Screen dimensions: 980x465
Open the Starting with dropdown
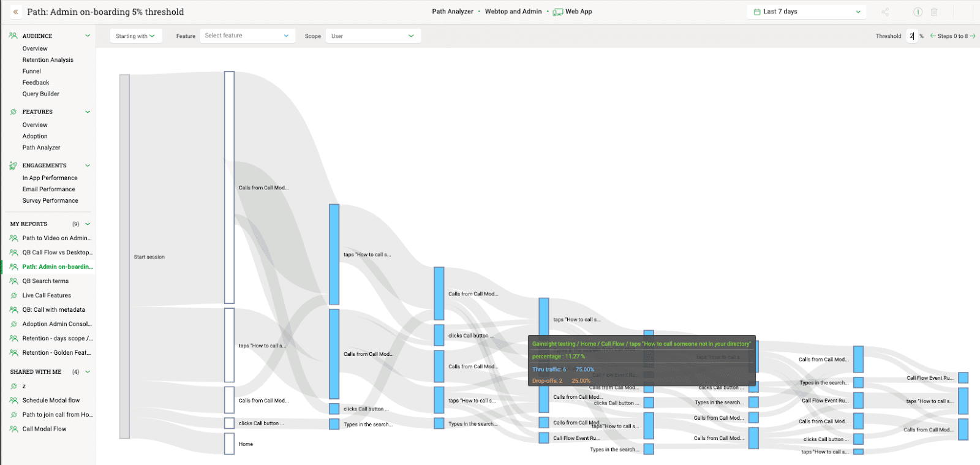tap(135, 36)
